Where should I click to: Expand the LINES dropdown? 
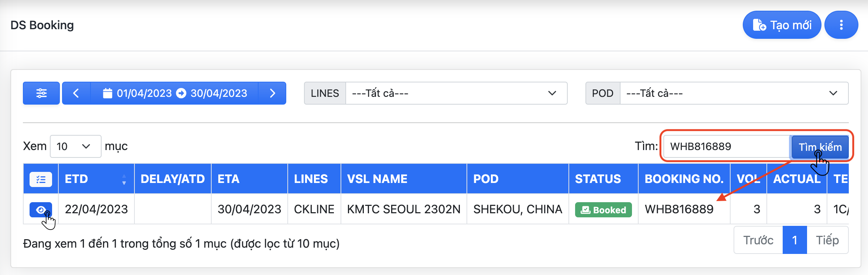click(x=456, y=93)
